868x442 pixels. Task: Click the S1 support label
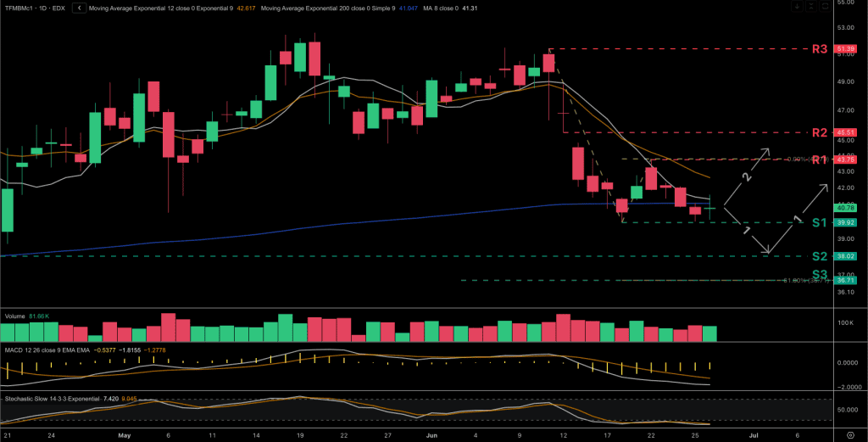(820, 222)
